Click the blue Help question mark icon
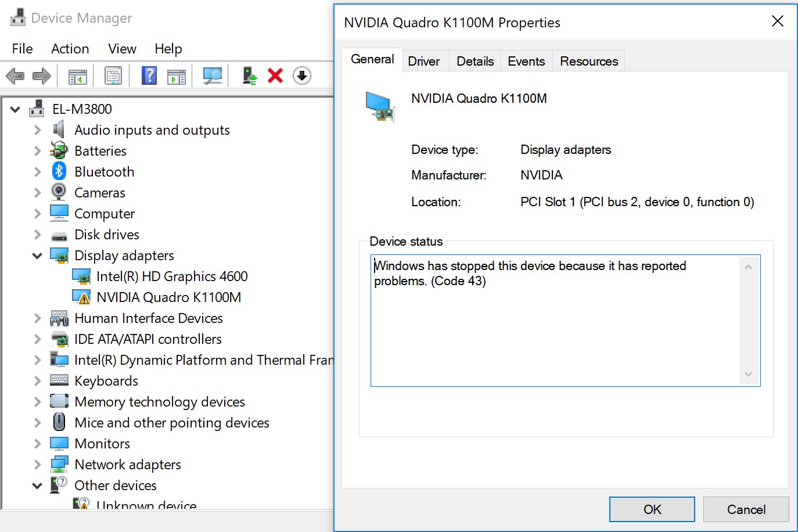This screenshot has height=532, width=798. (x=149, y=76)
